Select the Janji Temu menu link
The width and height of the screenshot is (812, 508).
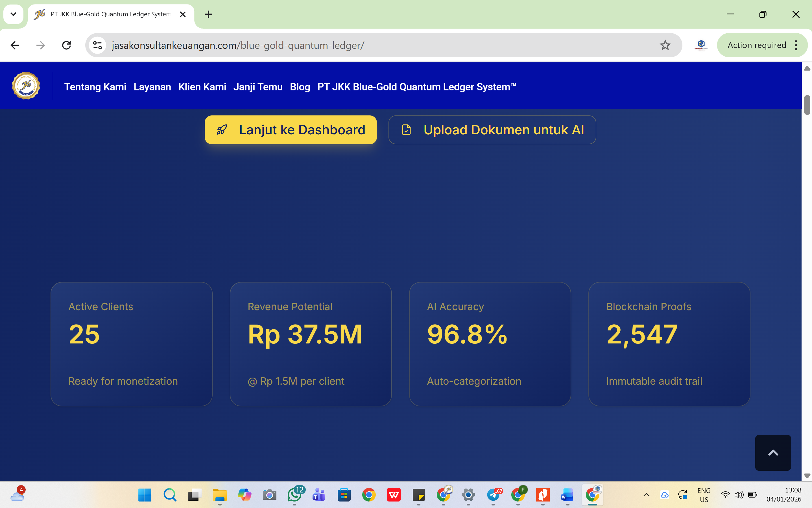(x=258, y=87)
